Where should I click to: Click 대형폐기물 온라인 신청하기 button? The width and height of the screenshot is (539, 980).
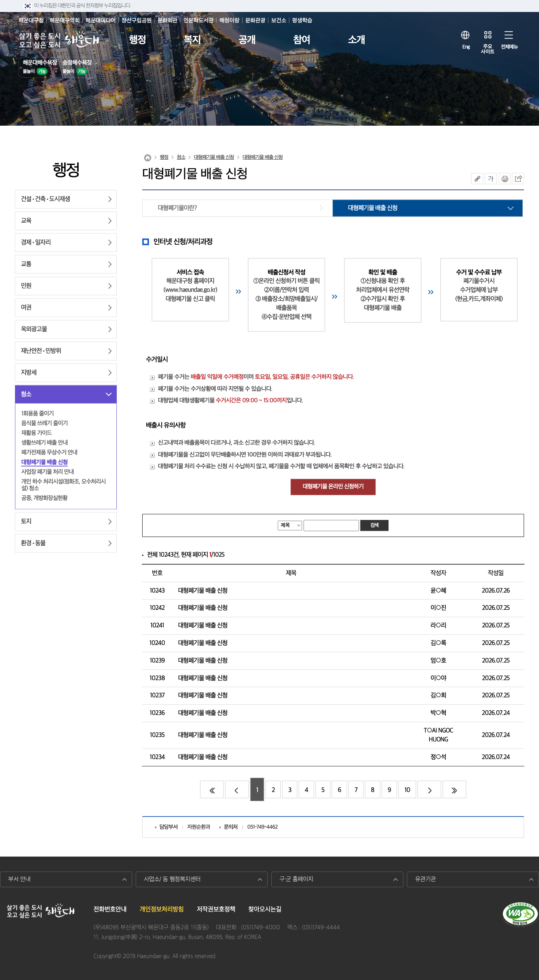(x=333, y=487)
